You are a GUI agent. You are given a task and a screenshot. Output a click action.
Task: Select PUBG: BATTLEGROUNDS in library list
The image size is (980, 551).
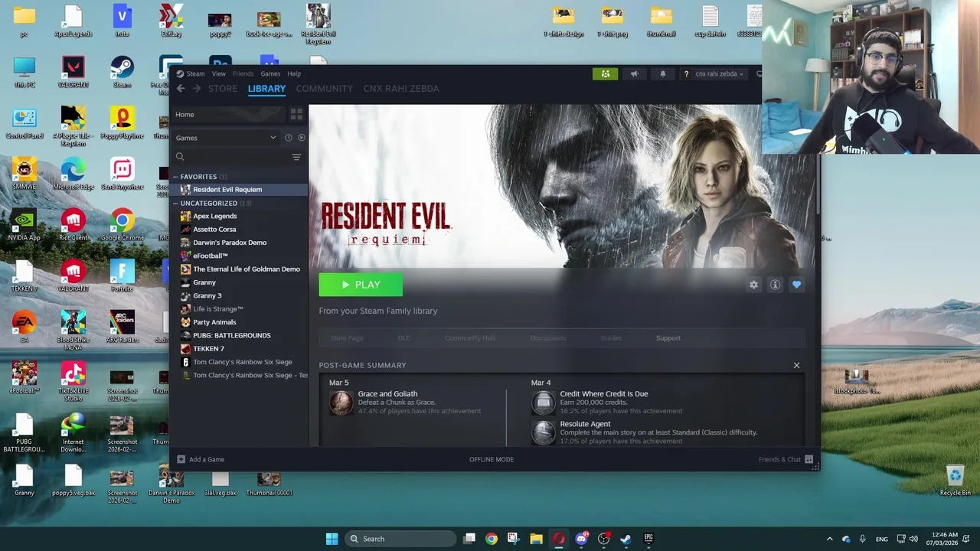click(x=231, y=335)
